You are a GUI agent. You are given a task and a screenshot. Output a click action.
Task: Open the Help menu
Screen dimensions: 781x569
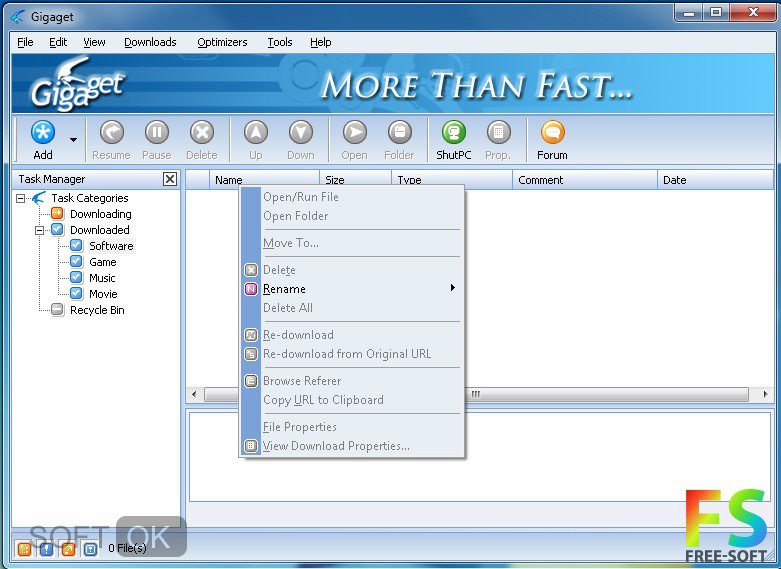(321, 42)
